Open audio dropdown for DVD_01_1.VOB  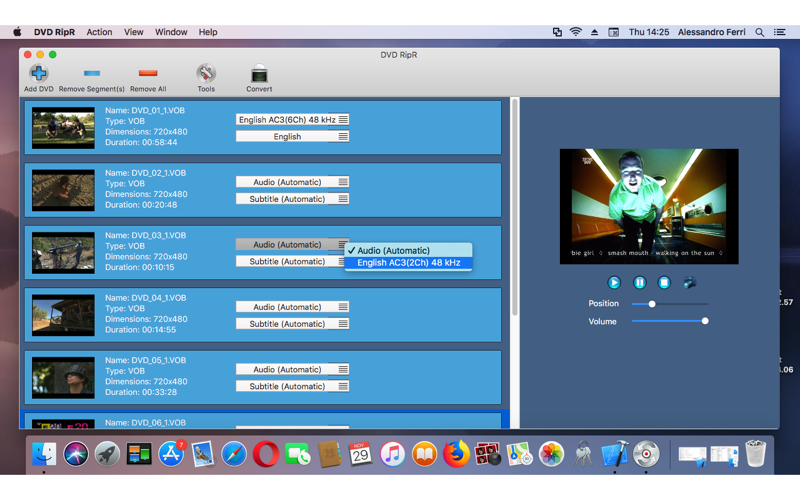point(292,120)
